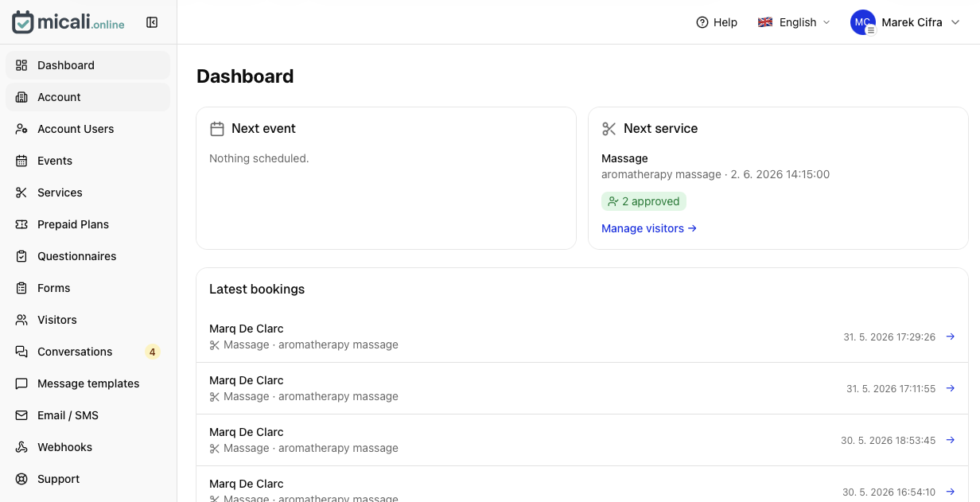
Task: Select Prepaid Plans menu item
Action: (x=87, y=224)
